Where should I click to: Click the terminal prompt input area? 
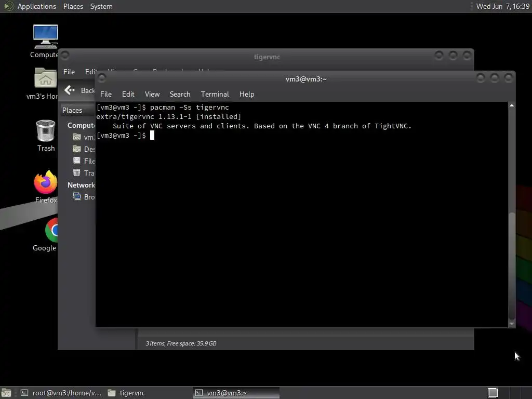[x=152, y=136]
